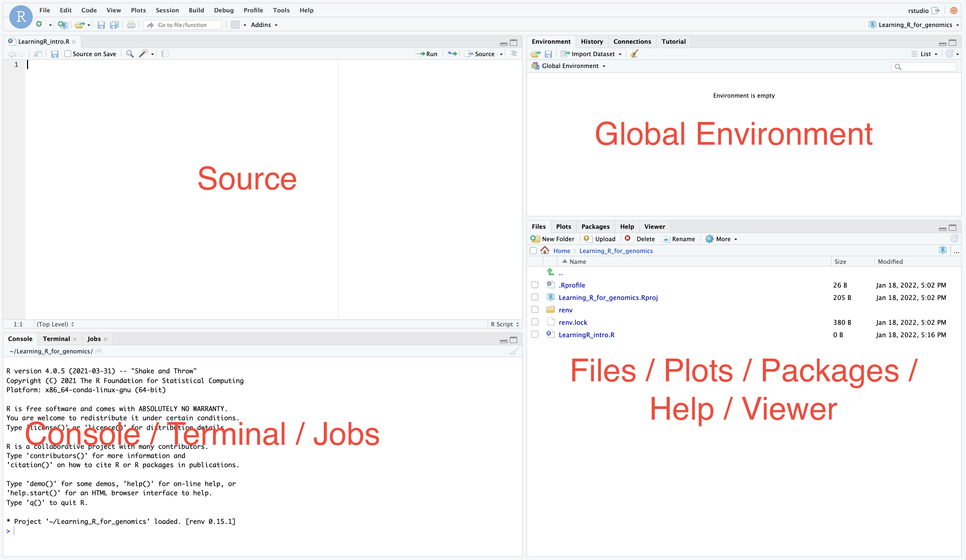
Task: Click the Environment search field
Action: click(x=924, y=67)
